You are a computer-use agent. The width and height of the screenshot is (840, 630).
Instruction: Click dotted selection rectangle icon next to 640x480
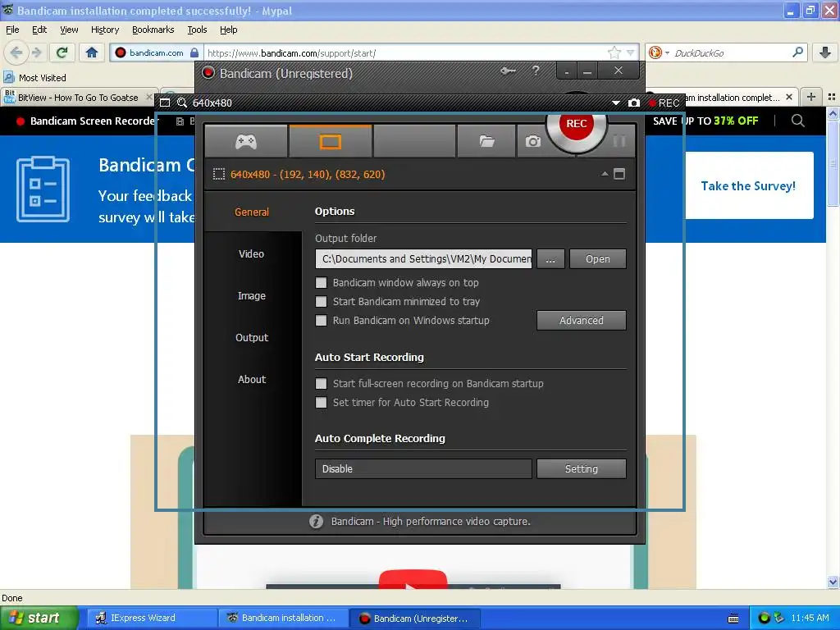click(x=218, y=174)
